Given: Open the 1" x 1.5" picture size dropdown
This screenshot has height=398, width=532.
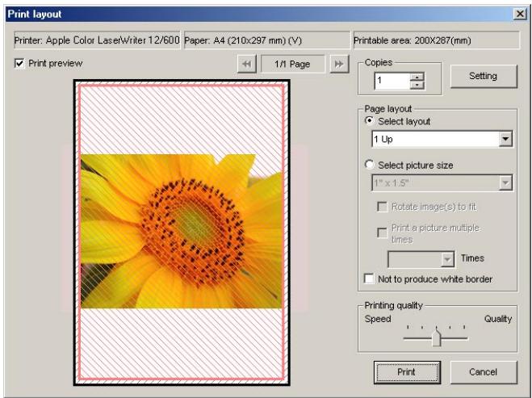Looking at the screenshot, I should tap(505, 183).
